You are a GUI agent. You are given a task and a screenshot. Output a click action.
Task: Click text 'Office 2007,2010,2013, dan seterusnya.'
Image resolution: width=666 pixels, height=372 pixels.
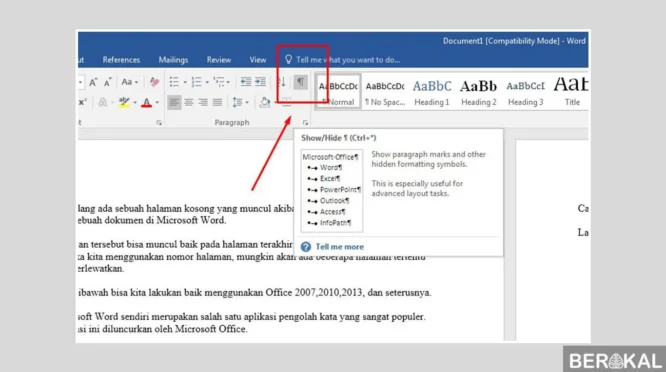[x=348, y=293]
